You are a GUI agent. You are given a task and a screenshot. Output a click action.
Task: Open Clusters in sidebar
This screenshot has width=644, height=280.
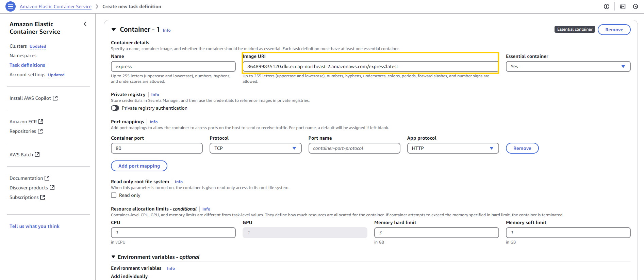click(x=18, y=46)
